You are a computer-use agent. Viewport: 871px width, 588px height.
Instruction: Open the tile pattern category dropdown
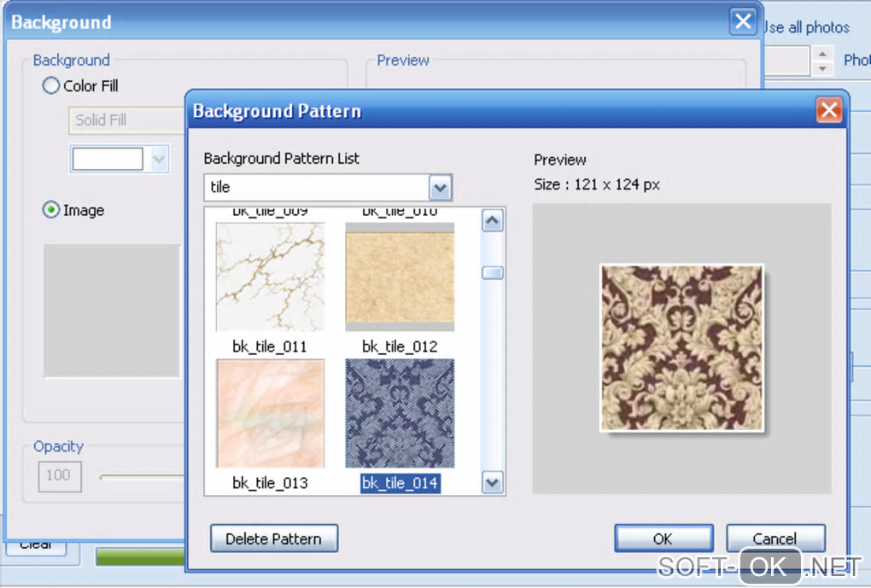coord(440,187)
